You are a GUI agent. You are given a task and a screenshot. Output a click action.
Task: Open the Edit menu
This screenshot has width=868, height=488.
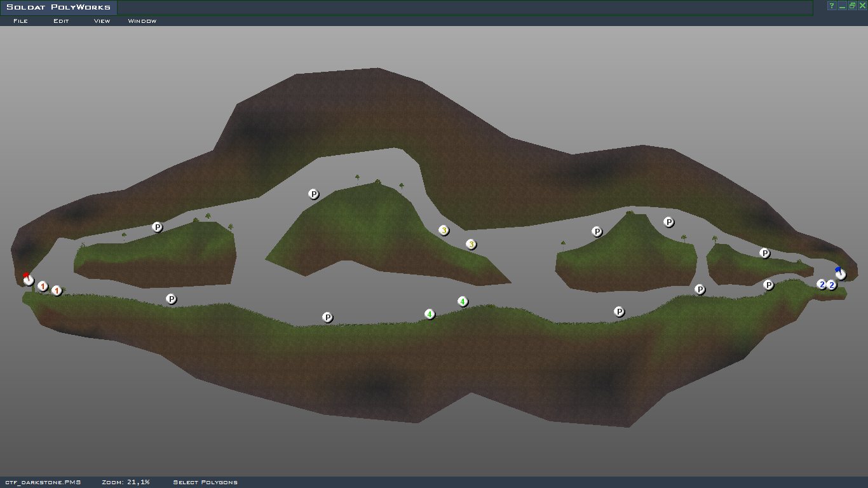61,21
